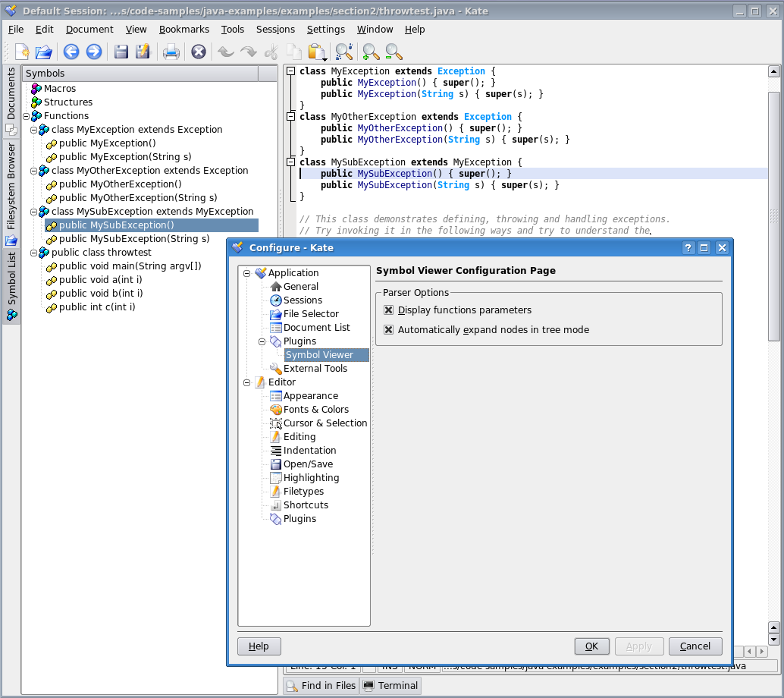Open a file using the toolbar

point(43,52)
